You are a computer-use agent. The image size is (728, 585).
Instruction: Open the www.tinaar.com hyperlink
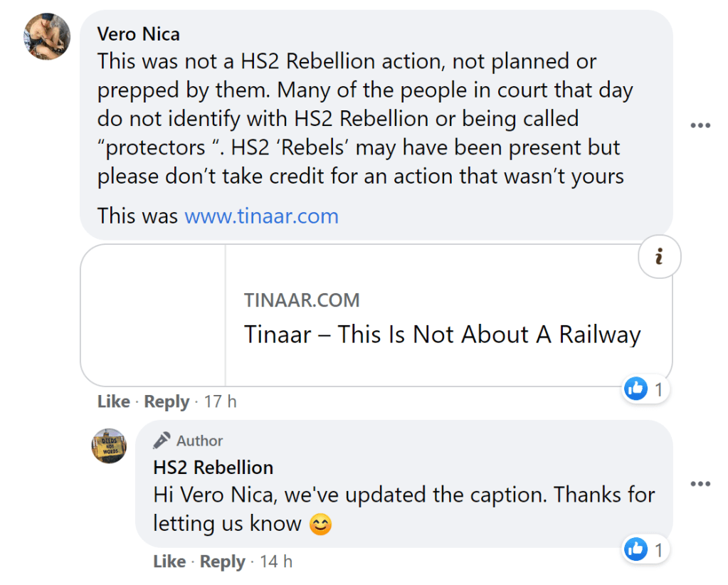pos(261,216)
